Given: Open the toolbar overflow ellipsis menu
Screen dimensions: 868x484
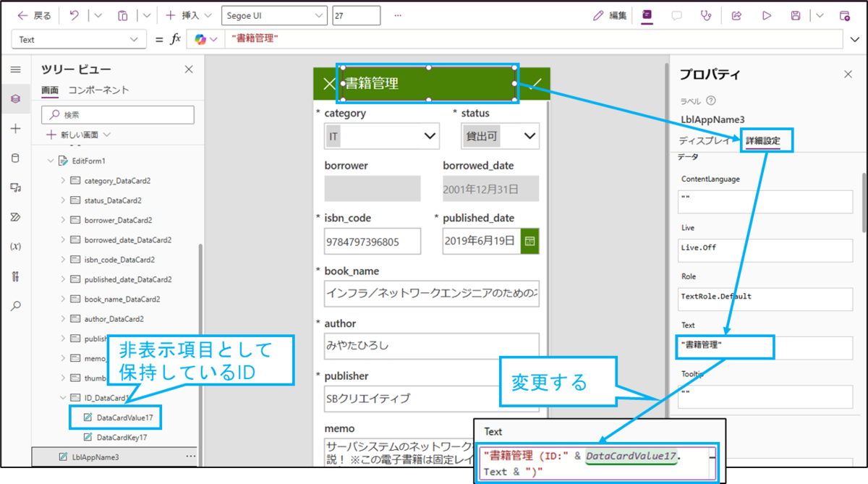Looking at the screenshot, I should point(398,15).
